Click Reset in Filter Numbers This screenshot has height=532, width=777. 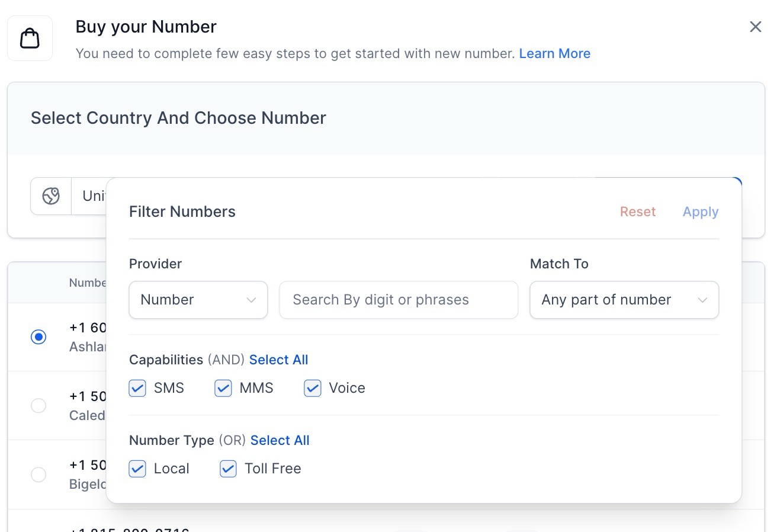coord(637,212)
